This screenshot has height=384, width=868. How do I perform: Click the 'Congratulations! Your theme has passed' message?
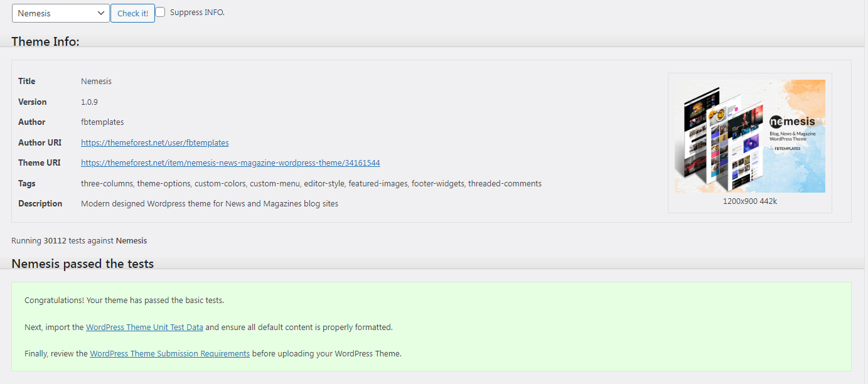(x=124, y=301)
